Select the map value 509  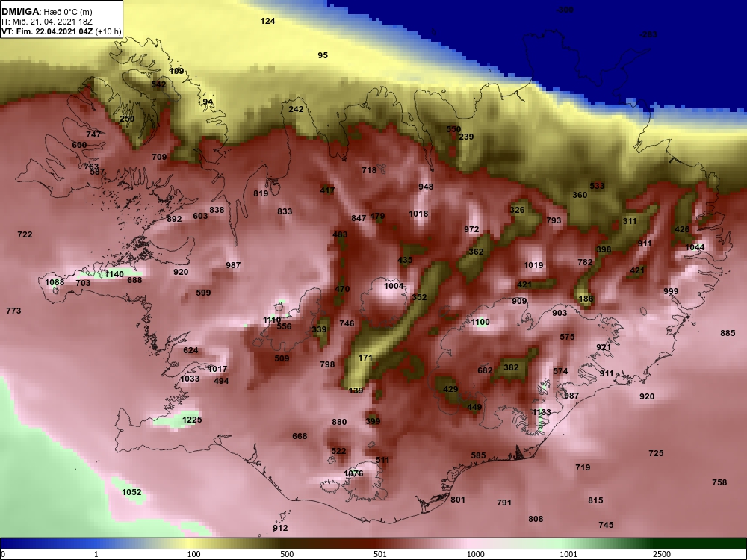(282, 358)
